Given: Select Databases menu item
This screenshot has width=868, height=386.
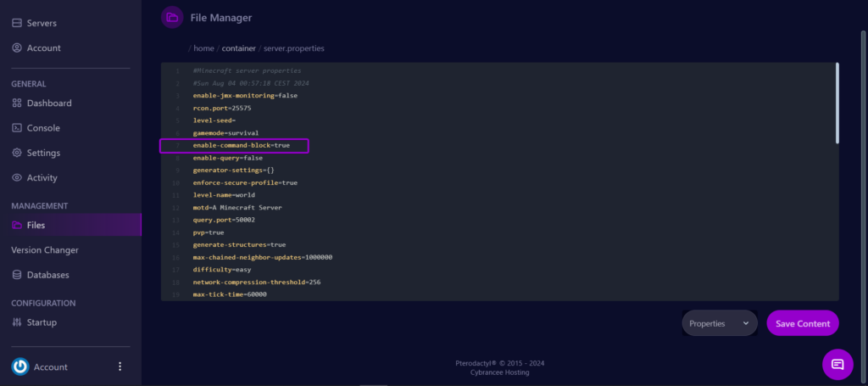Looking at the screenshot, I should point(48,275).
